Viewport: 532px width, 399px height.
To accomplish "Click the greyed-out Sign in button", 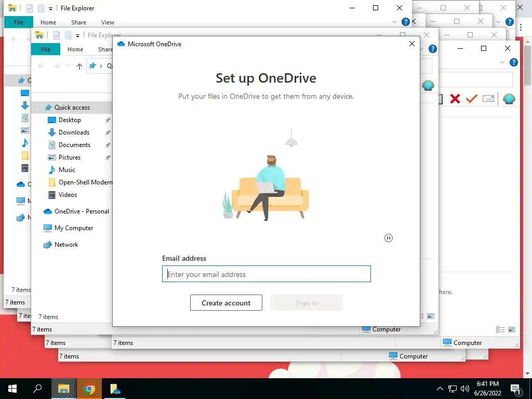I will 307,303.
